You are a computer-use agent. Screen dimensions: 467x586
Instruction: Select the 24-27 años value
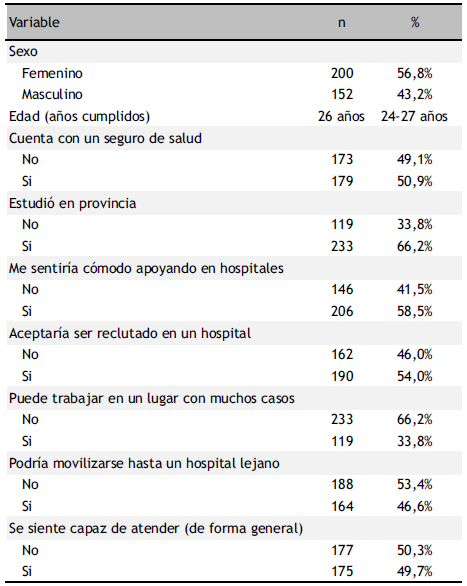pos(414,117)
